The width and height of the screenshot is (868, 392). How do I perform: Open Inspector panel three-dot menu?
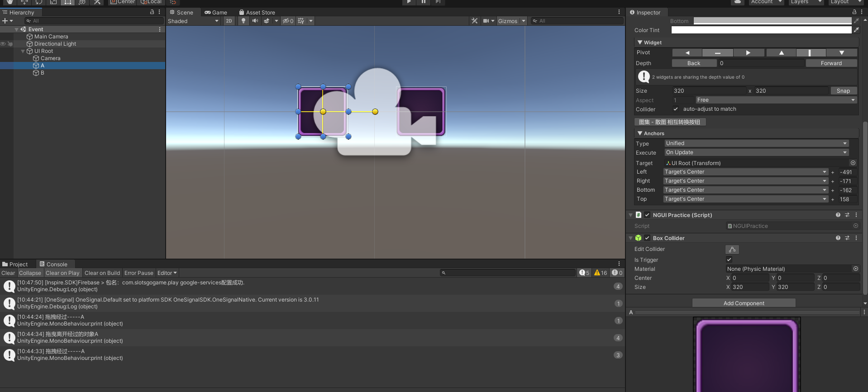click(x=862, y=12)
